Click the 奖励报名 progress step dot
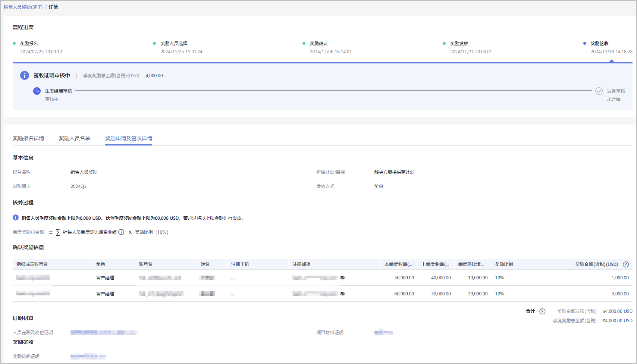Viewport: 637px width, 364px height. click(14, 43)
